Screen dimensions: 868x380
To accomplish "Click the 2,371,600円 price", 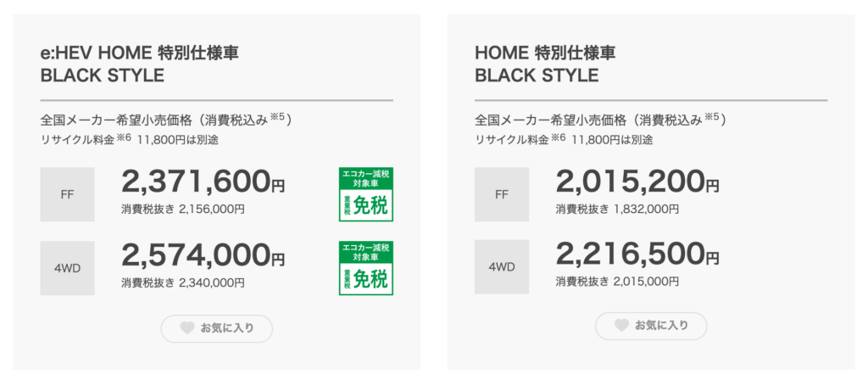I will pos(203,181).
